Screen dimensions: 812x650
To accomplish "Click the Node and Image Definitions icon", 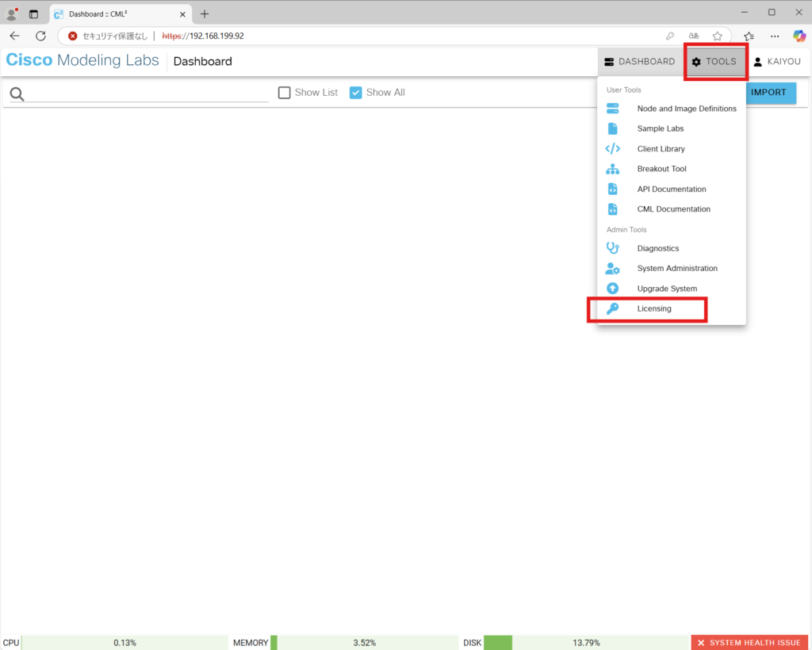I will click(x=613, y=109).
